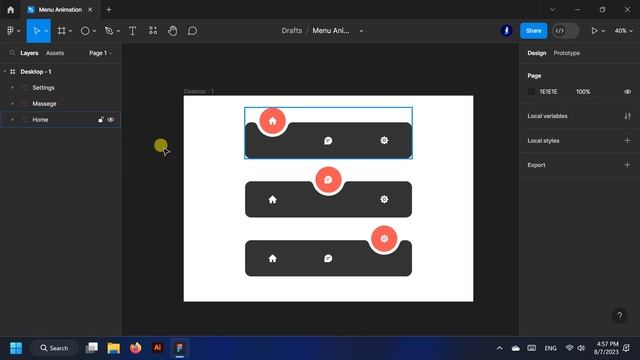Image resolution: width=640 pixels, height=360 pixels.
Task: Click the red home circle icon on canvas
Action: pyautogui.click(x=273, y=121)
